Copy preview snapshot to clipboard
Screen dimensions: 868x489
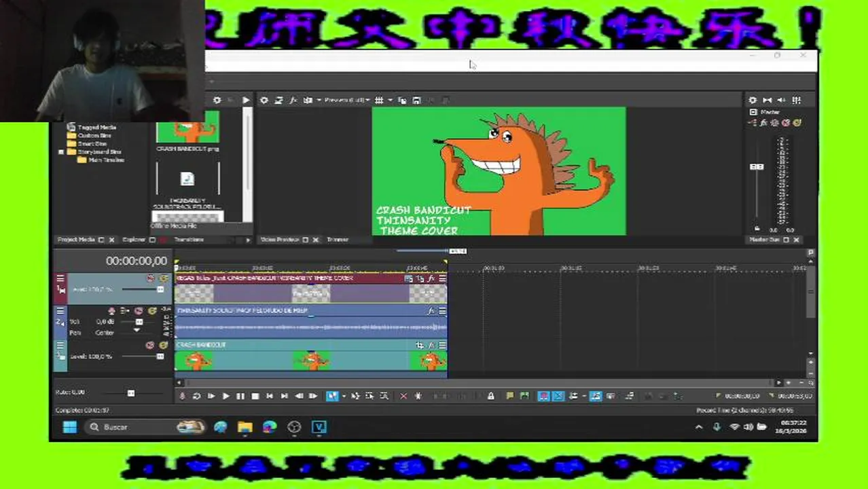(402, 100)
